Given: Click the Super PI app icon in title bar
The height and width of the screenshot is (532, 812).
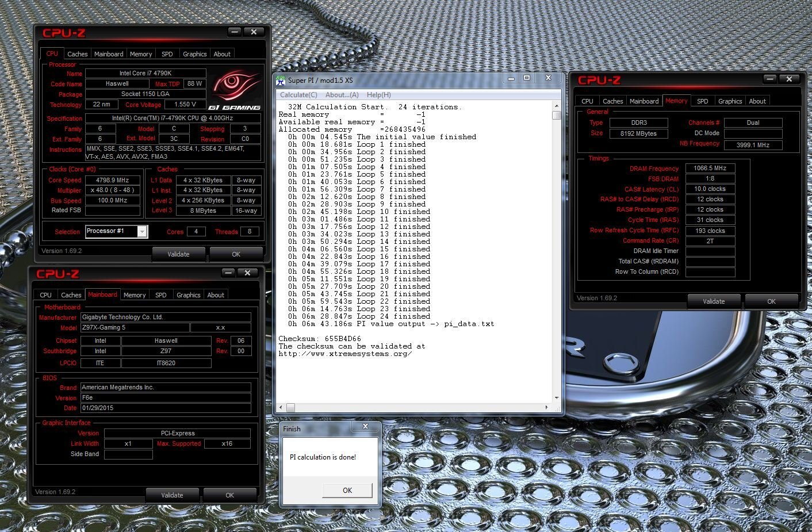Looking at the screenshot, I should 281,81.
